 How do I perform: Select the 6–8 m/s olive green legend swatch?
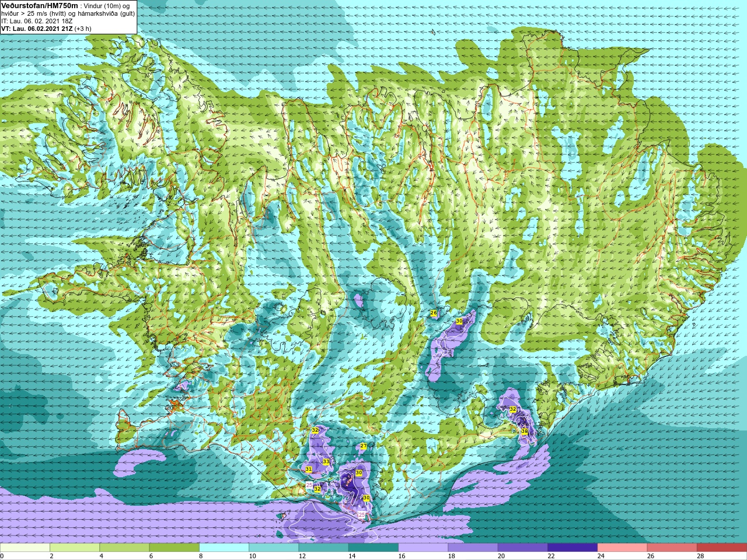[174, 548]
